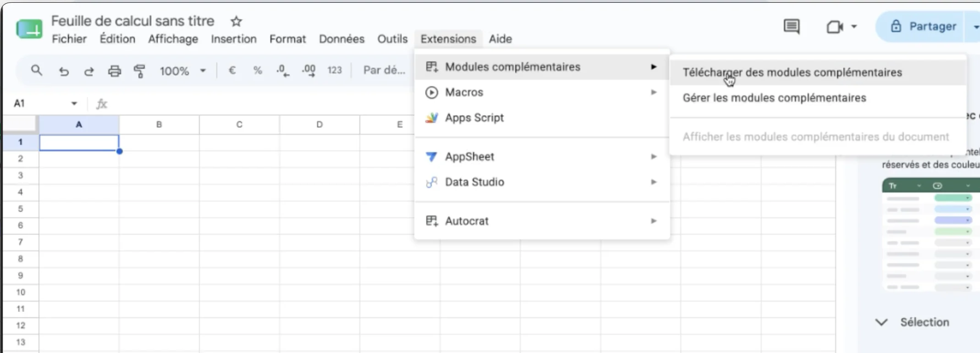Select row 5 header

pos(20,209)
